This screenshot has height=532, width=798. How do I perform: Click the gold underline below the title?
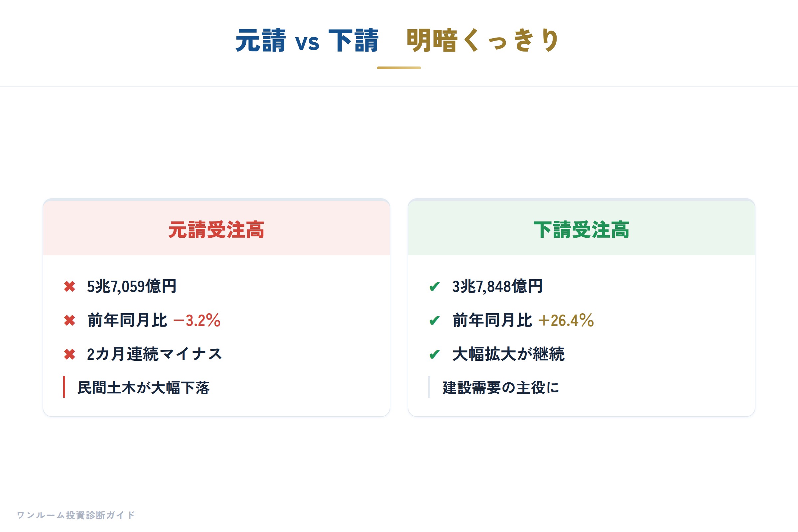399,68
